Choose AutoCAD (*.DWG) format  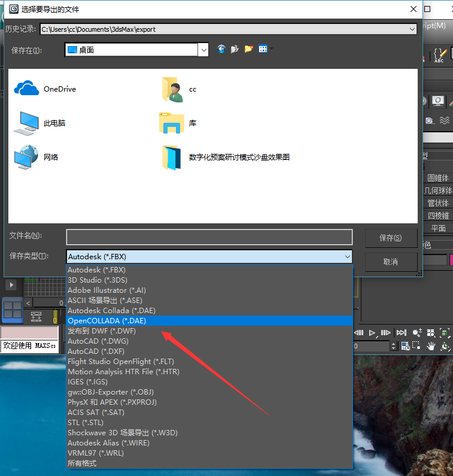click(209, 341)
